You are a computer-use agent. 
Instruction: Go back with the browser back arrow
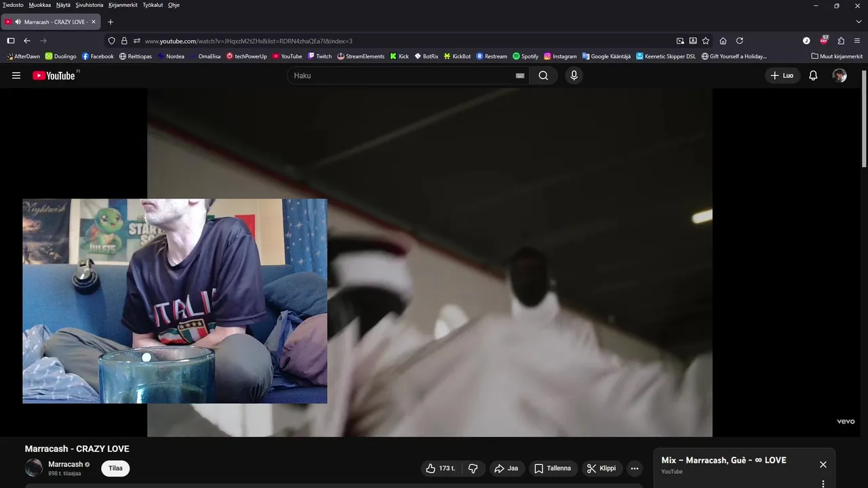27,41
